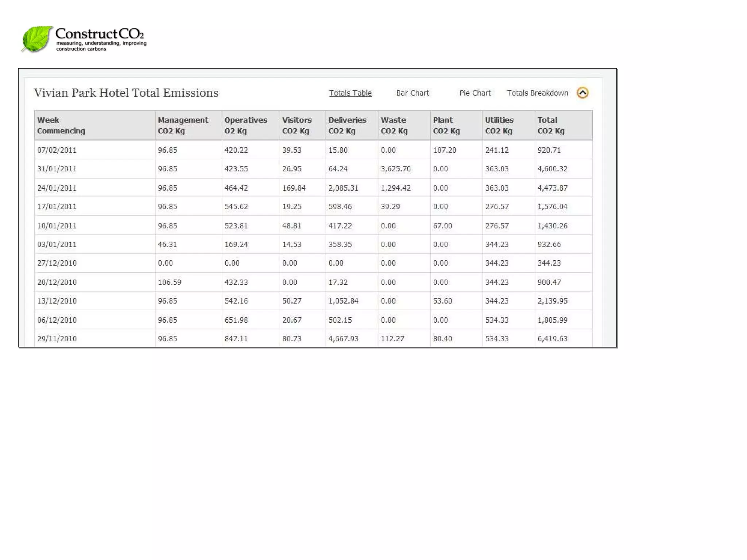Select the 27/12/2010 week row
The width and height of the screenshot is (747, 560).
pos(57,263)
